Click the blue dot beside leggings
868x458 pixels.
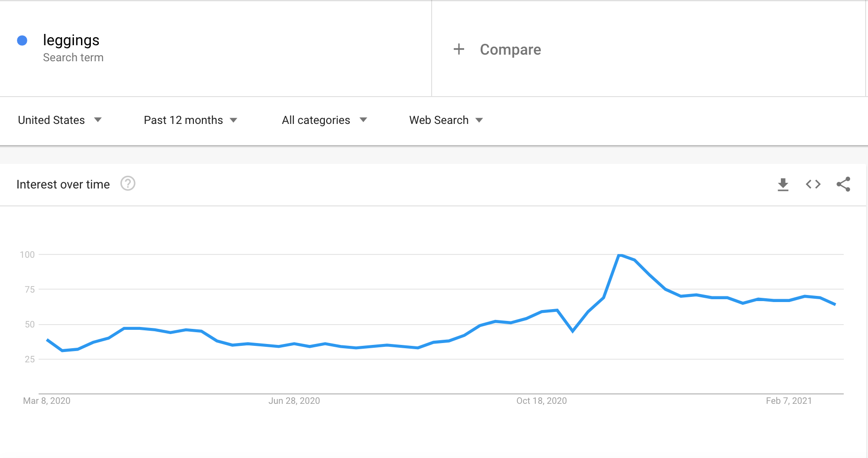point(22,41)
